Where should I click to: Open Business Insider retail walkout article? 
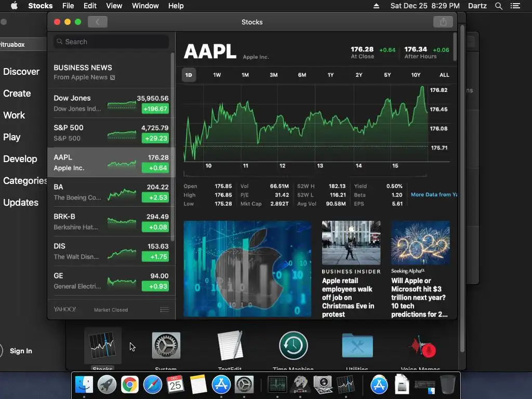(351, 270)
